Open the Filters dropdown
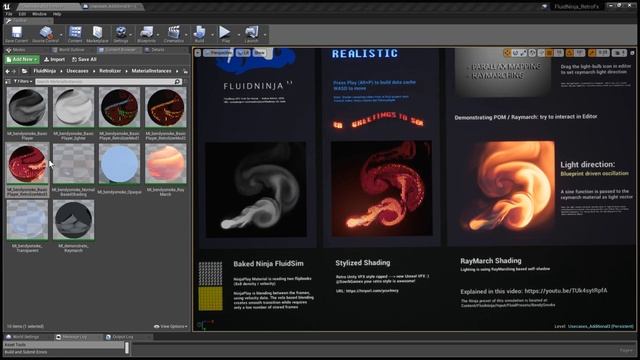Screen dimensions: 640x360 pyautogui.click(x=23, y=82)
